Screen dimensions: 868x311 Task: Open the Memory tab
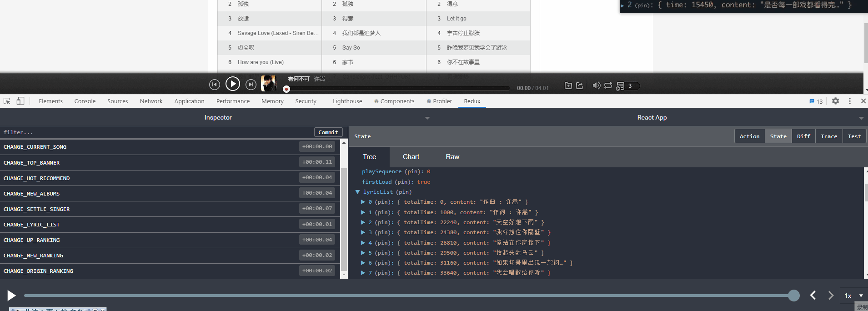(x=273, y=101)
